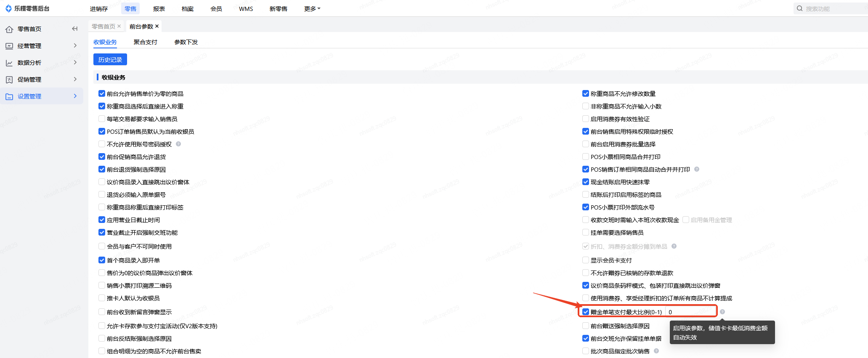Toggle POS小票打印外部流水号 checkbox
Image resolution: width=868 pixels, height=358 pixels.
point(586,207)
